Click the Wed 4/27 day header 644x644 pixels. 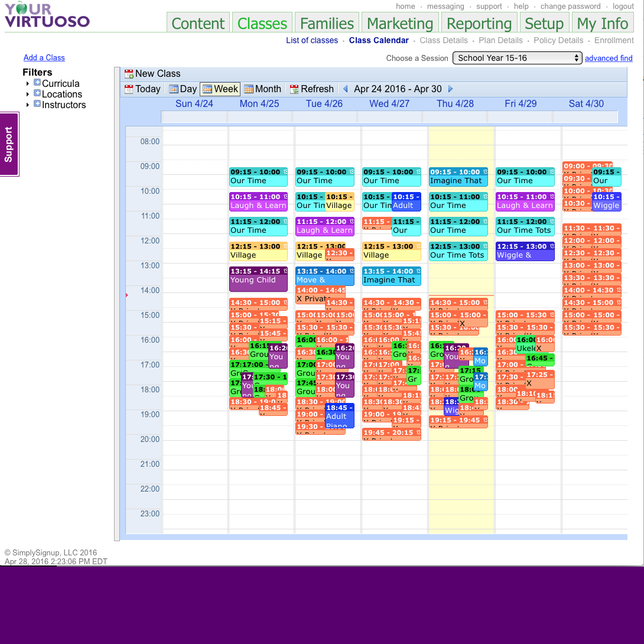coord(389,103)
